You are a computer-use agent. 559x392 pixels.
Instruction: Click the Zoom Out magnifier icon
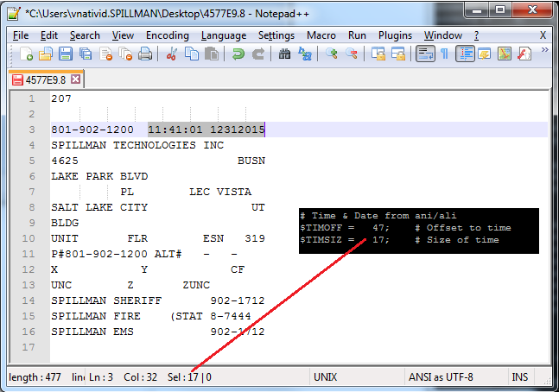click(x=352, y=54)
